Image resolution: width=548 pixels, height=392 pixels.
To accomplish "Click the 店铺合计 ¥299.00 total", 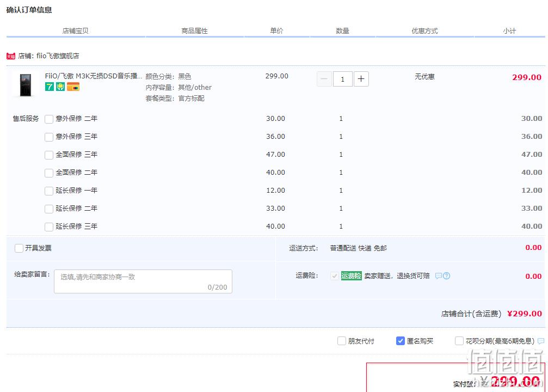I will pos(491,314).
